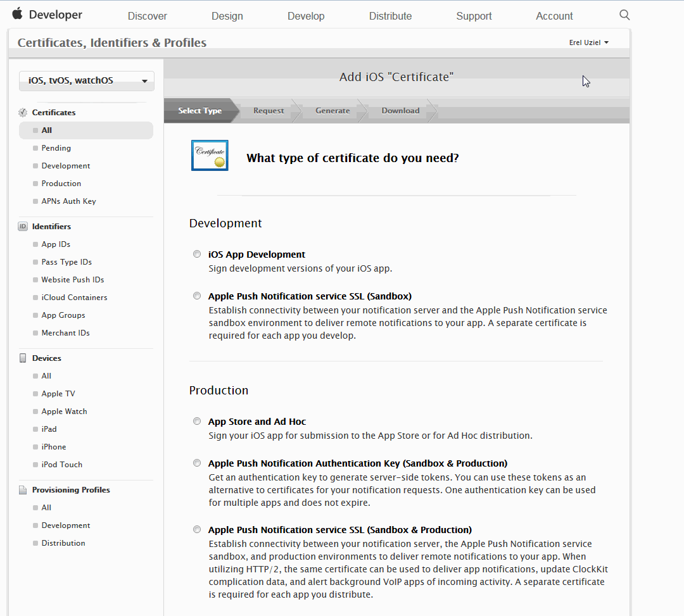Open Merchant IDs
Image resolution: width=684 pixels, height=616 pixels.
[x=65, y=333]
